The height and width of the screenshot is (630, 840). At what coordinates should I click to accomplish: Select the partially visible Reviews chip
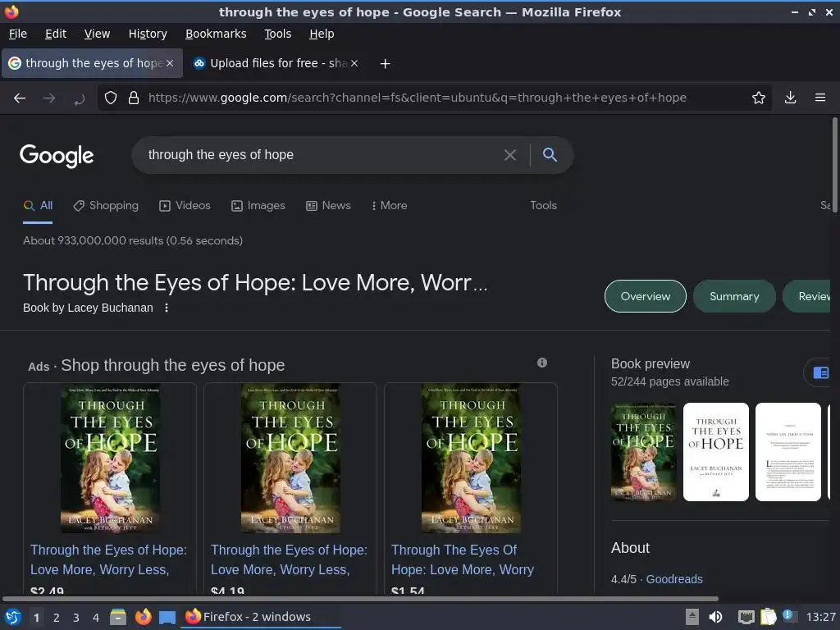808,296
